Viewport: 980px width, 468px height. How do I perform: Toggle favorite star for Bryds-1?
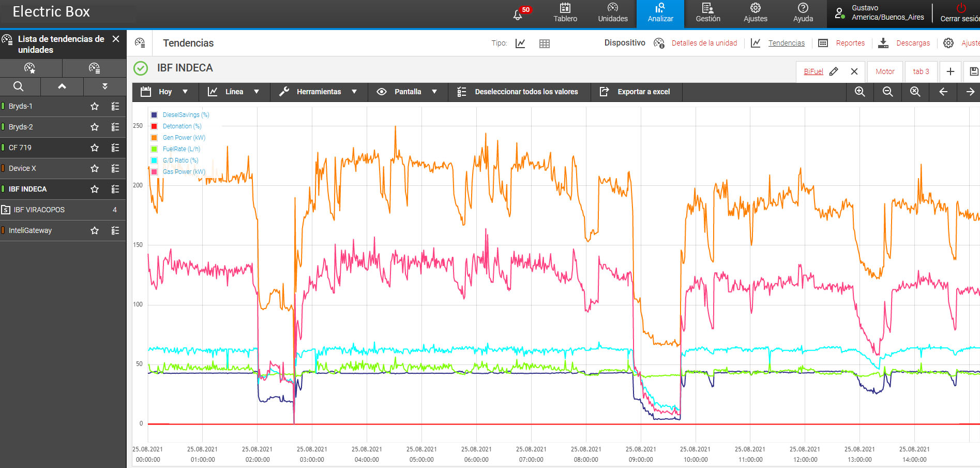(95, 106)
